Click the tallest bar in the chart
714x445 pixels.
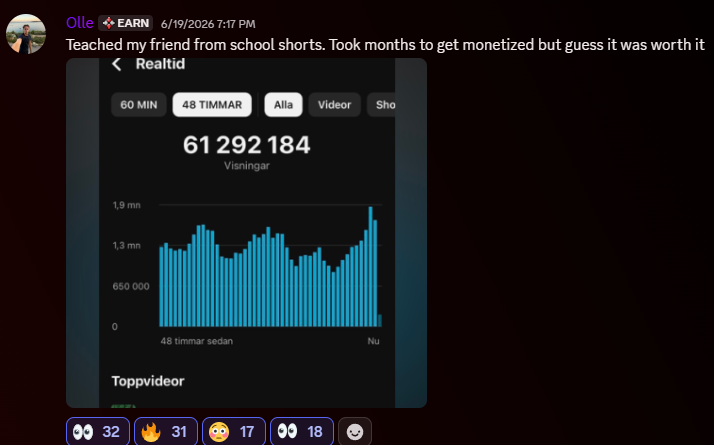tap(371, 266)
